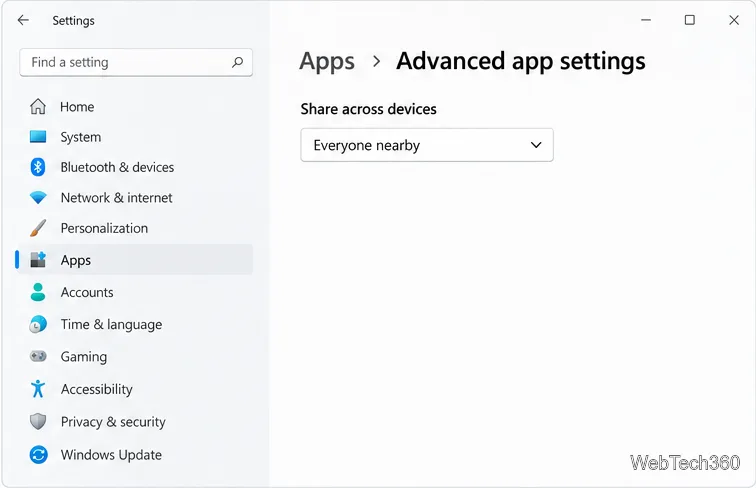Expand the Everyone nearby dropdown

coord(427,145)
